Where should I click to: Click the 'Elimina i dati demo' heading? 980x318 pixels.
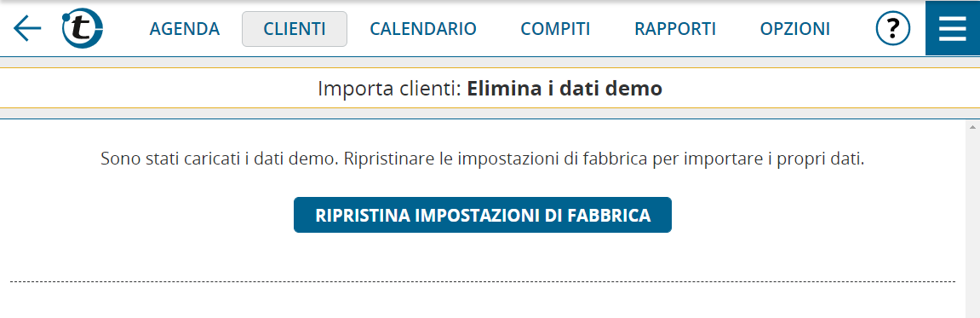click(565, 89)
